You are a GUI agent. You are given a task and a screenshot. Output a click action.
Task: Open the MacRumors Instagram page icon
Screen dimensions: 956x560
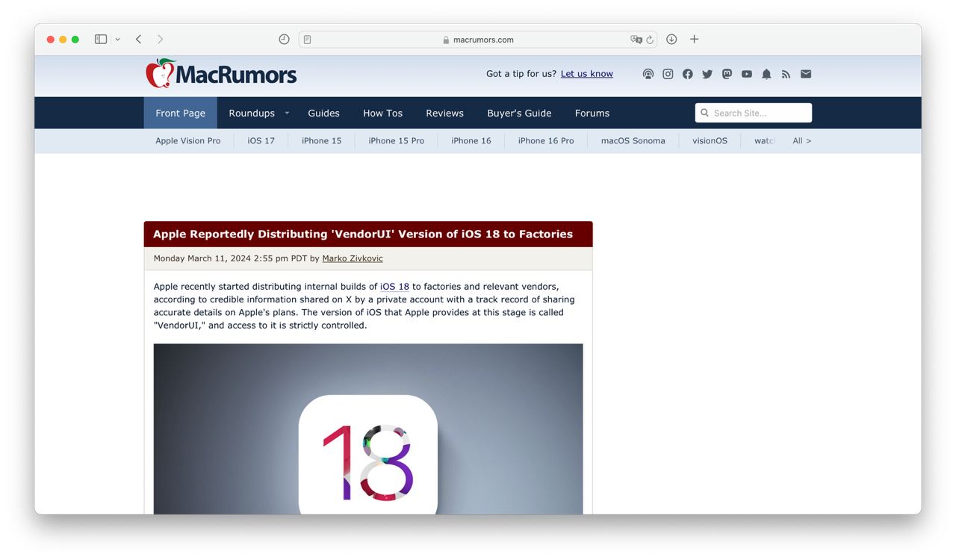click(668, 74)
